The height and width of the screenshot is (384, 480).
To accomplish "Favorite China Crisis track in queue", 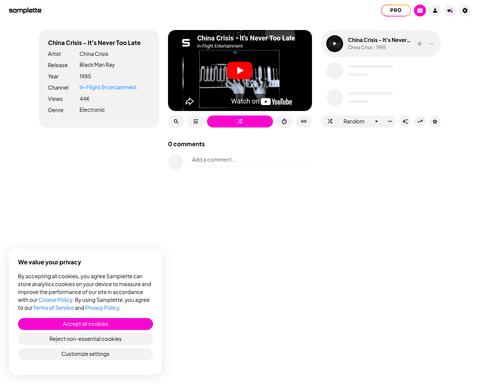I will tap(420, 44).
